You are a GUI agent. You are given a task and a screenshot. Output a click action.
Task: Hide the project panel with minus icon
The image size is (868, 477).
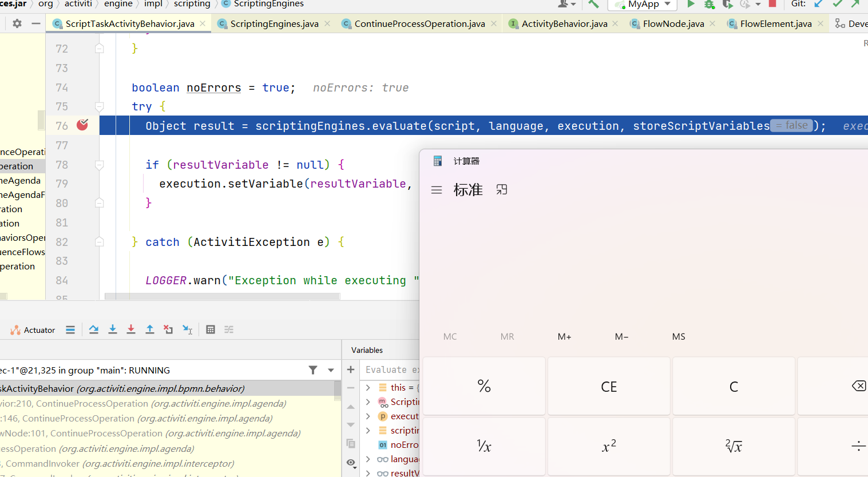pos(36,23)
